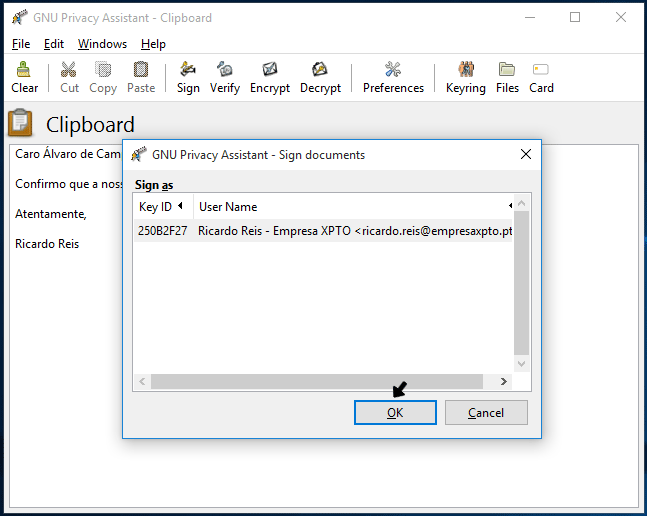647x516 pixels.
Task: Confirm signing with the OK button
Action: (395, 412)
